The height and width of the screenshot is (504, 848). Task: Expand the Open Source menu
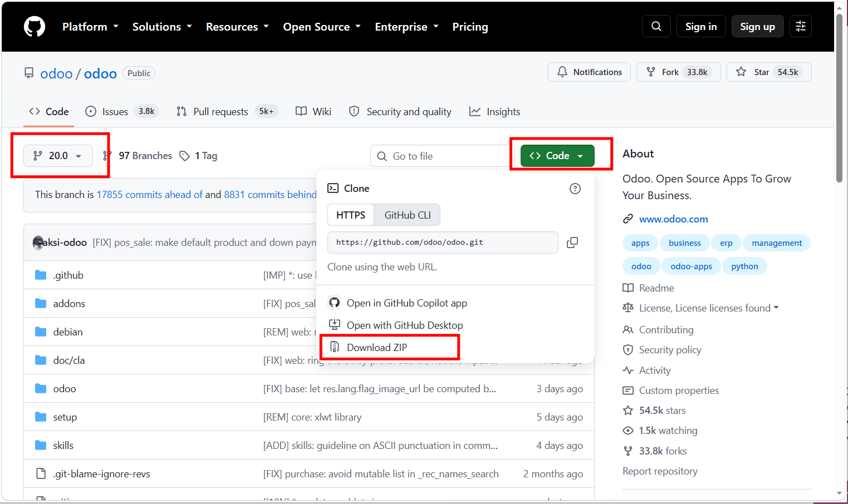coord(322,27)
